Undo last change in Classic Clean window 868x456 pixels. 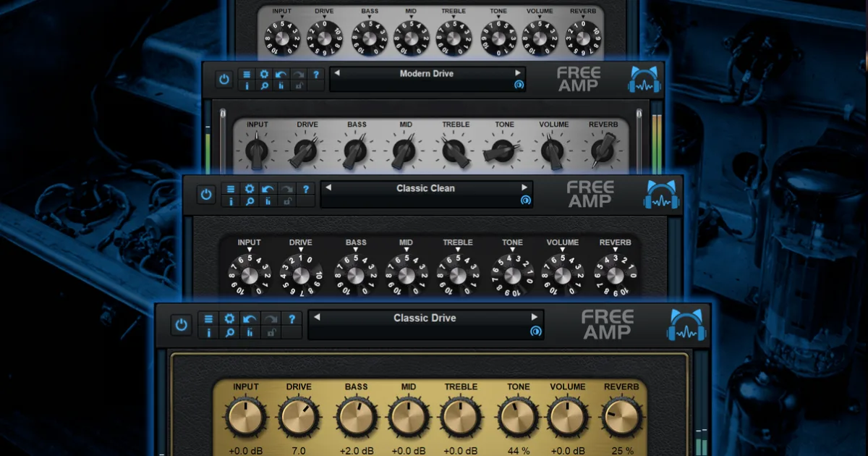268,189
